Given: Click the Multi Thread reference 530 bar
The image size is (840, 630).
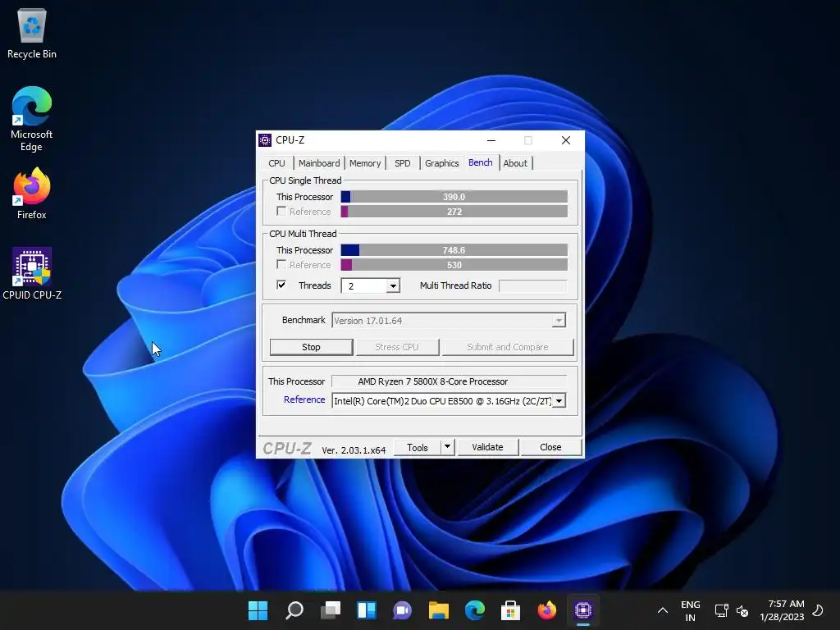Looking at the screenshot, I should (x=454, y=265).
